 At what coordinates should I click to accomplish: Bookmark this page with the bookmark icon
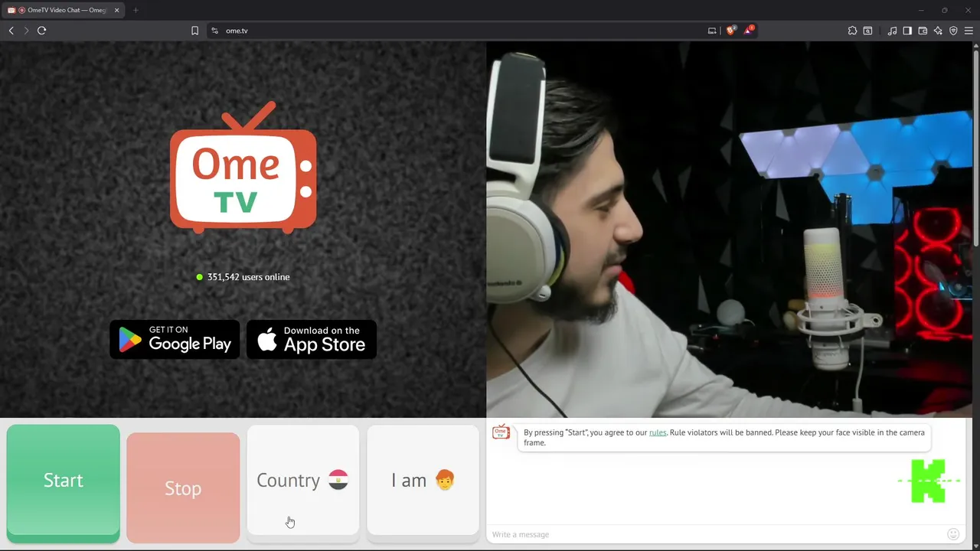pos(194,31)
